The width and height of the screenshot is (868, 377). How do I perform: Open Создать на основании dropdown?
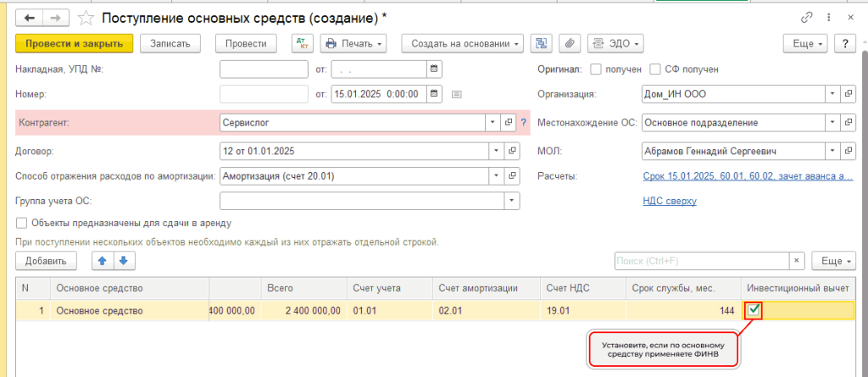[x=462, y=44]
